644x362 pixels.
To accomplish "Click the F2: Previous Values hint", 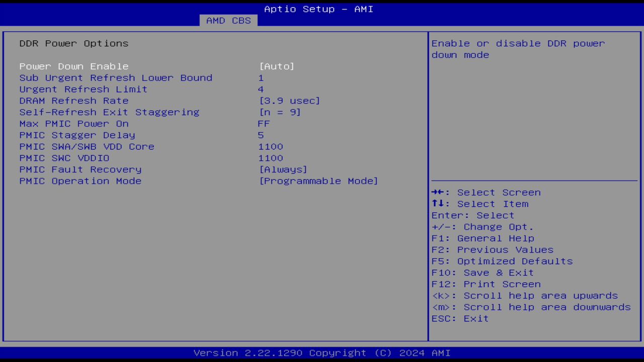I will [493, 250].
